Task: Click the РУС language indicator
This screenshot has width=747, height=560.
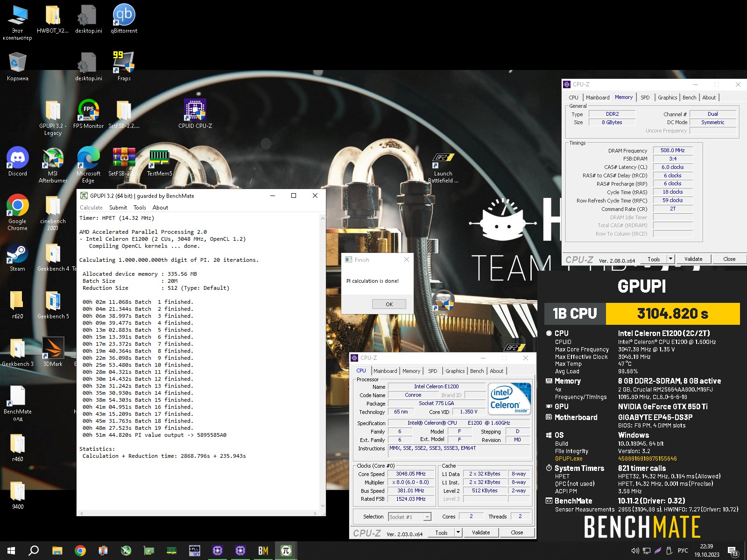Action: [x=683, y=551]
